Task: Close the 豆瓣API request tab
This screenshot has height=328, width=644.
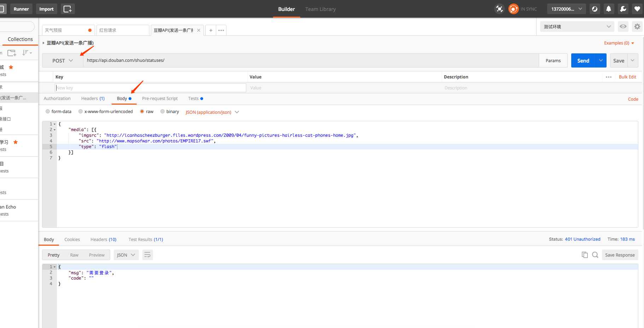Action: tap(199, 30)
